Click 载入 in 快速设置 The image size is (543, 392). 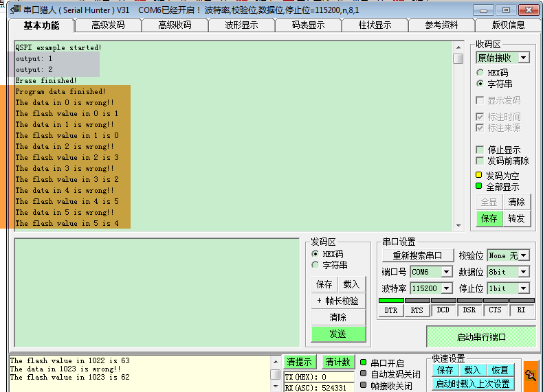[472, 370]
